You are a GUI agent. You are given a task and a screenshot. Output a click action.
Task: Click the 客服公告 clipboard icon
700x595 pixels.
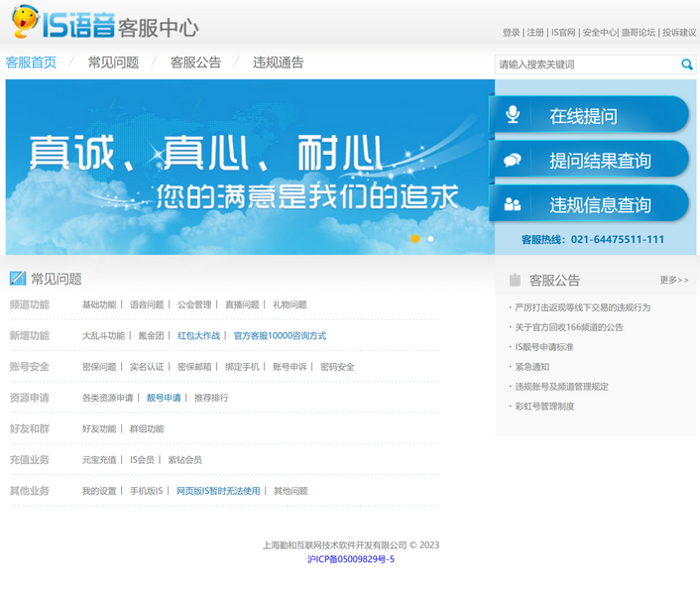(x=514, y=280)
